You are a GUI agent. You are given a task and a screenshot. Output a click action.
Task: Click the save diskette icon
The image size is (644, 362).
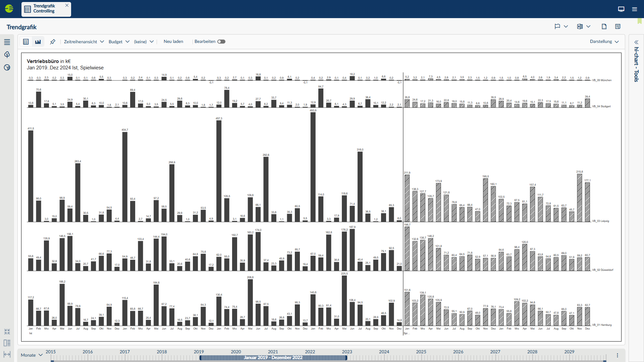pos(618,26)
